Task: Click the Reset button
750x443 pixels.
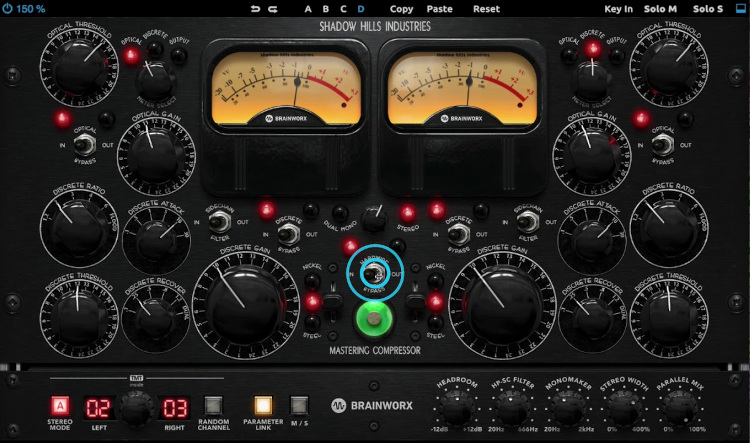Action: (x=486, y=9)
